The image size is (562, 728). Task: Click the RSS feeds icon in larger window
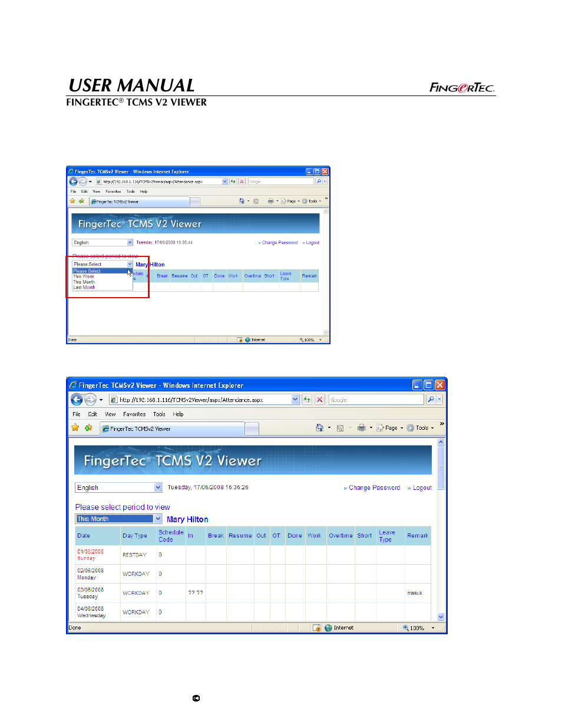pyautogui.click(x=340, y=428)
